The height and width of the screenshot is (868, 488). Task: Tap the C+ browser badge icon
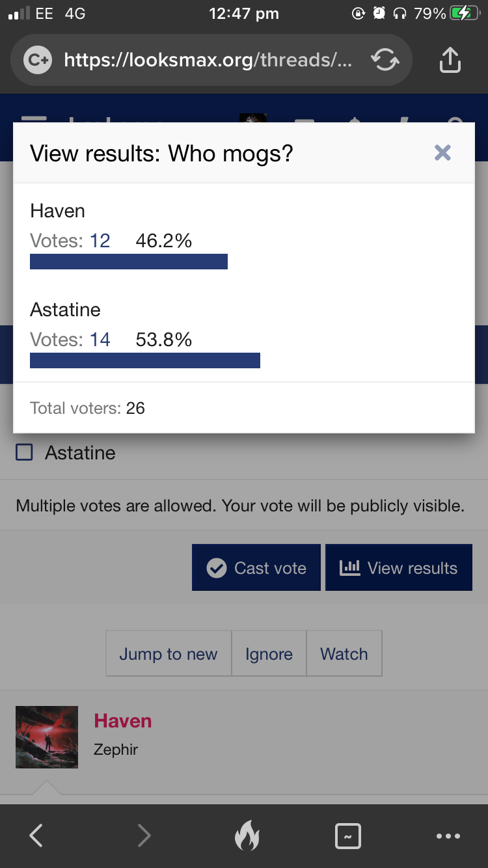tap(36, 61)
